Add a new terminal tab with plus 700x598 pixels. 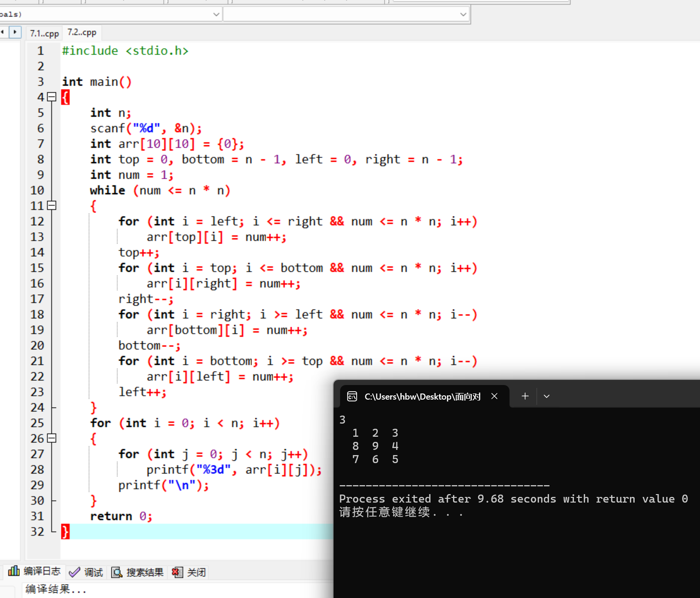[525, 396]
